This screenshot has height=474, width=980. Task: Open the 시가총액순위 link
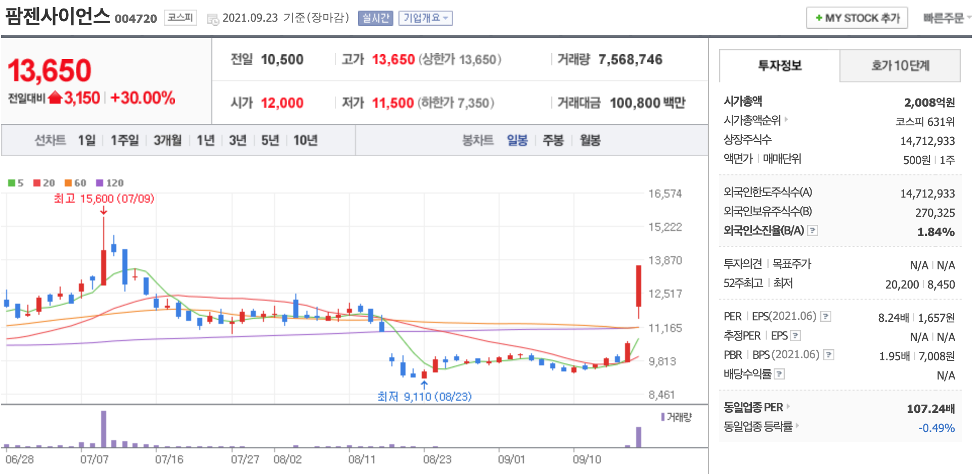tap(752, 120)
